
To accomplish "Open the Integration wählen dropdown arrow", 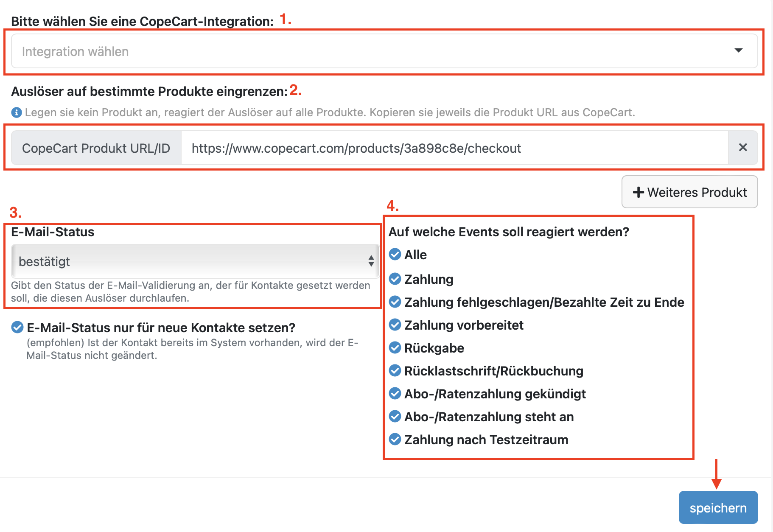I will (738, 50).
